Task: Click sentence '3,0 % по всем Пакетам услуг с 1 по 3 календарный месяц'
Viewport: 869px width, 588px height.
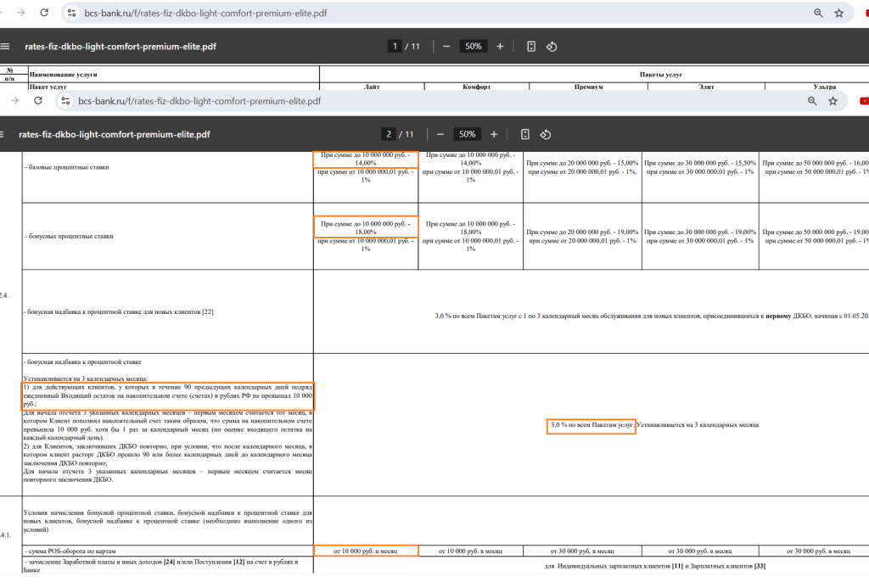Action: tap(652, 316)
